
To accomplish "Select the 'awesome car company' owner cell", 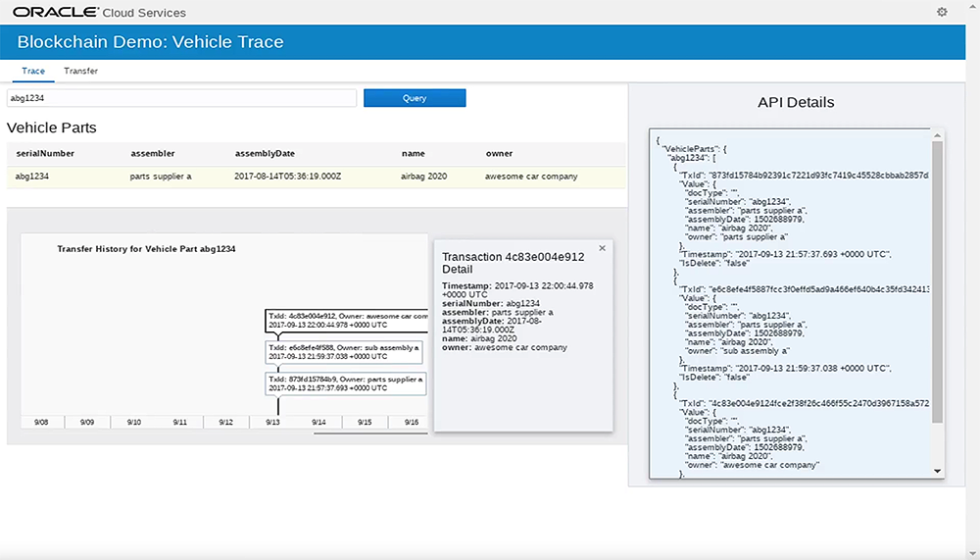I will (531, 177).
